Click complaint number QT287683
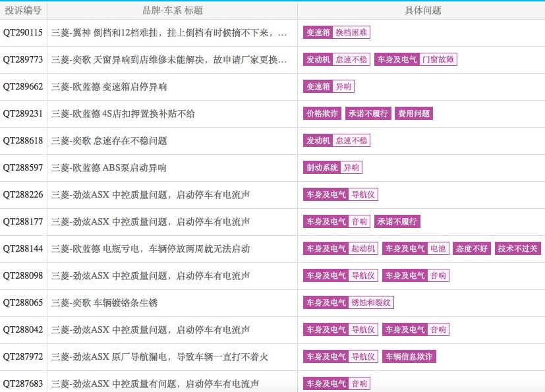 click(x=23, y=383)
